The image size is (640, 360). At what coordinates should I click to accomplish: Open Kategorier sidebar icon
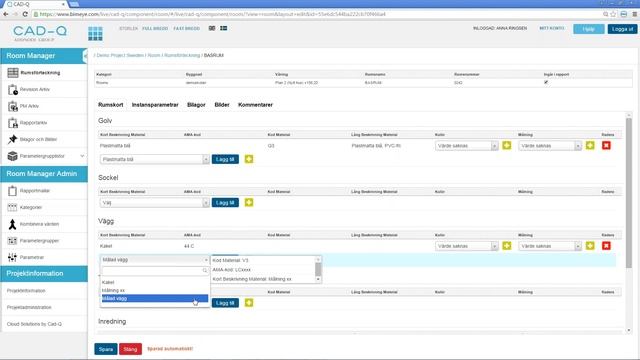click(13, 207)
